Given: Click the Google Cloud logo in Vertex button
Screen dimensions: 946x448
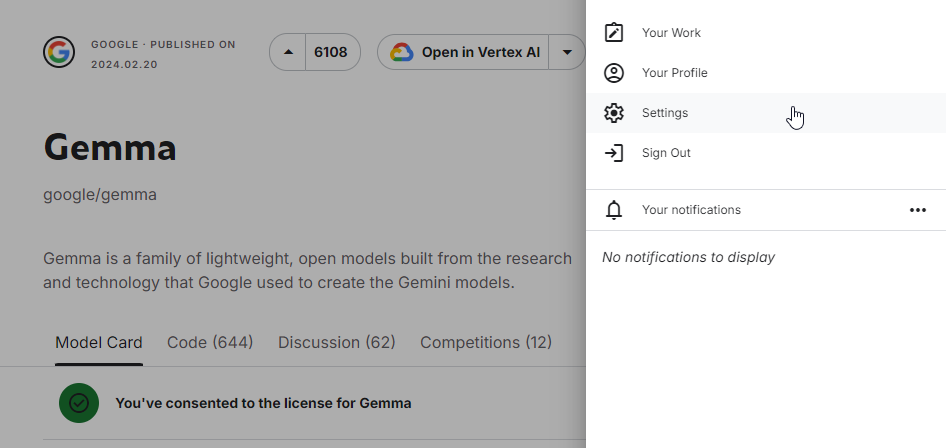Looking at the screenshot, I should click(x=401, y=52).
